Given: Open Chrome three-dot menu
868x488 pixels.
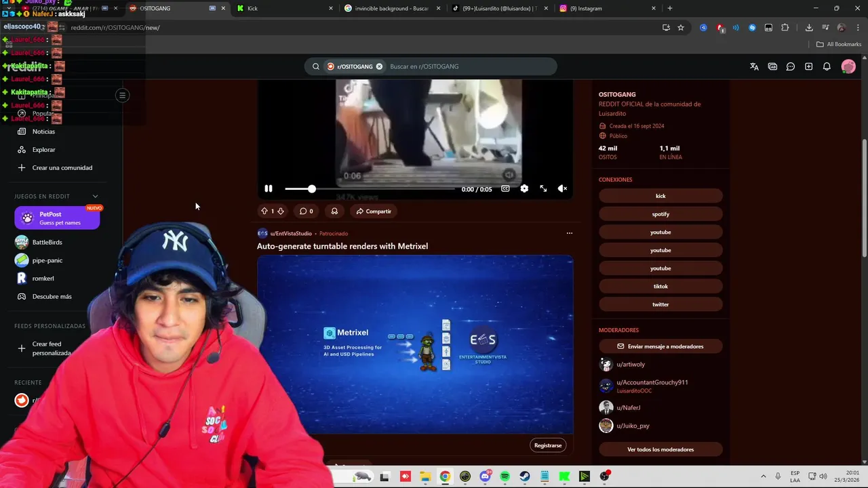Looking at the screenshot, I should (x=857, y=28).
